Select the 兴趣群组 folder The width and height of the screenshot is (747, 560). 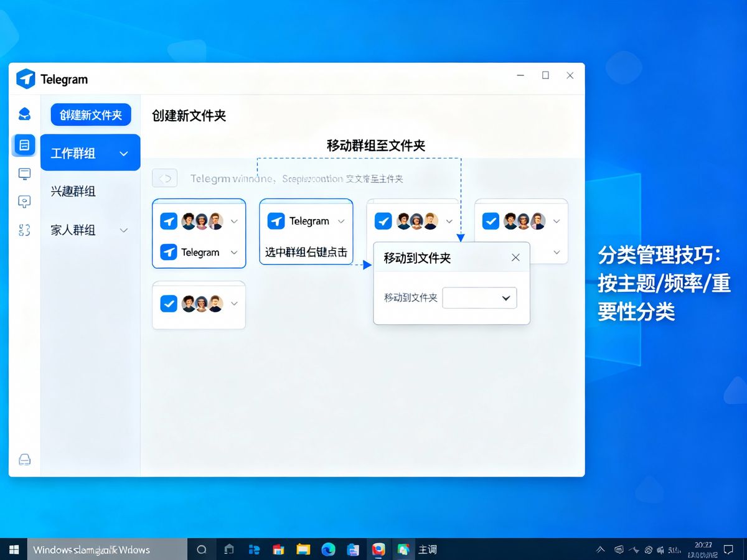point(73,192)
